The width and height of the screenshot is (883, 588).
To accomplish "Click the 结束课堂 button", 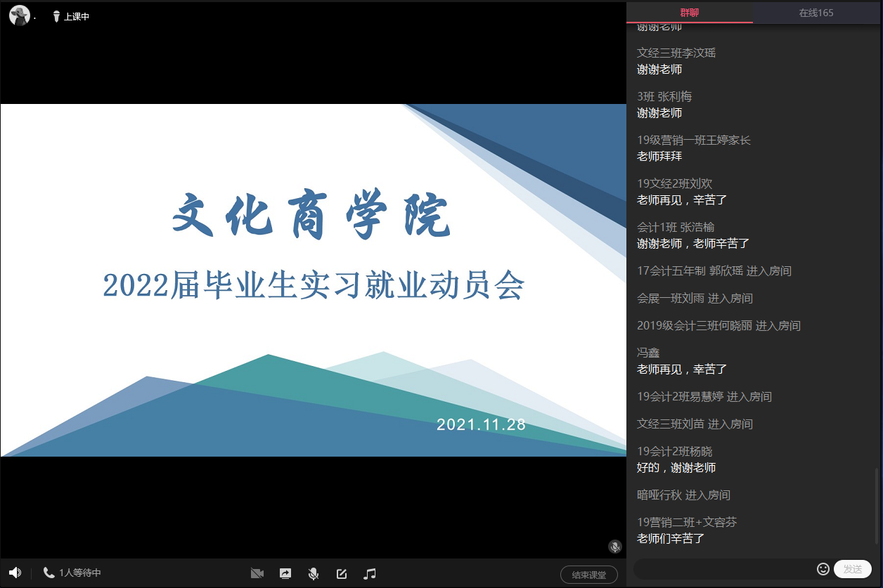I will (x=588, y=575).
